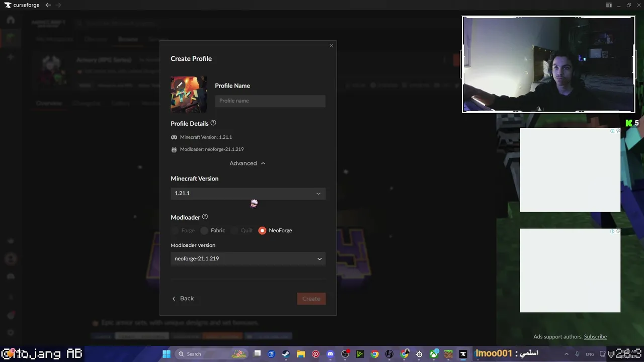644x362 pixels.
Task: Click the gamepad icon beside Minecraft Version
Action: 174,137
